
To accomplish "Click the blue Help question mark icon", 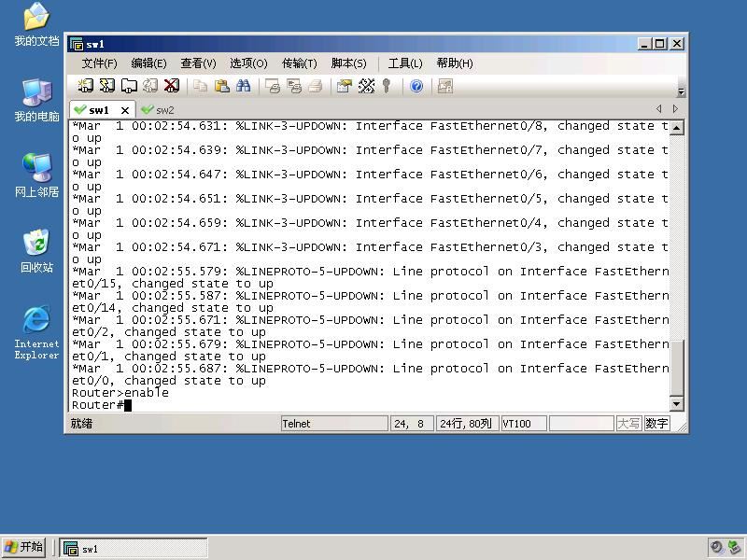I will pos(416,86).
